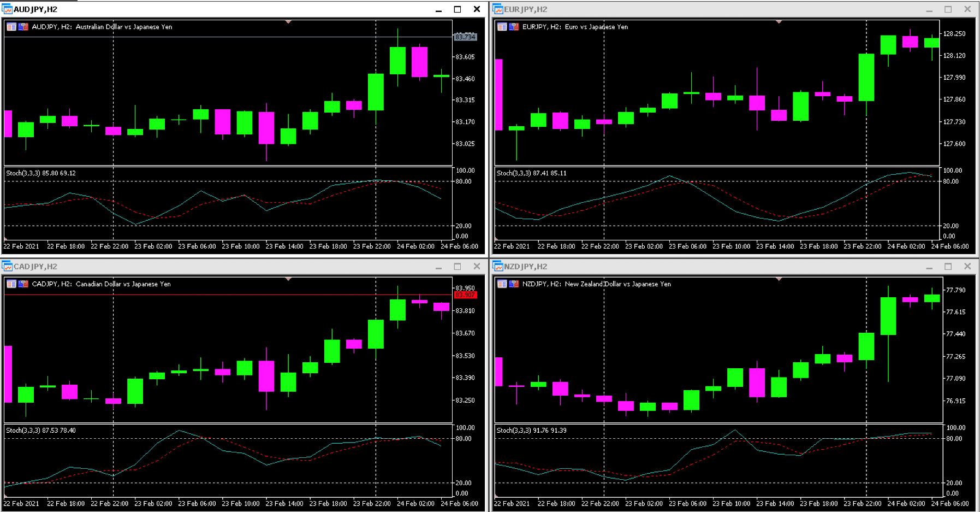Click the chart shift triangle on AUDJPY chart
The width and height of the screenshot is (980, 512).
pos(288,22)
